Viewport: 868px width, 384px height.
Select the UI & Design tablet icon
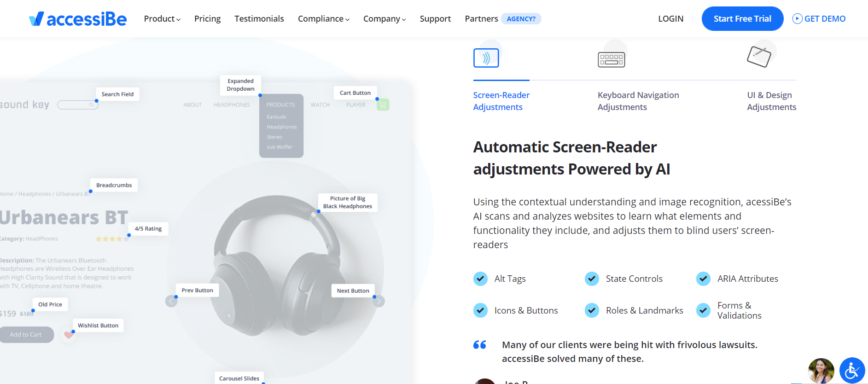pyautogui.click(x=759, y=57)
